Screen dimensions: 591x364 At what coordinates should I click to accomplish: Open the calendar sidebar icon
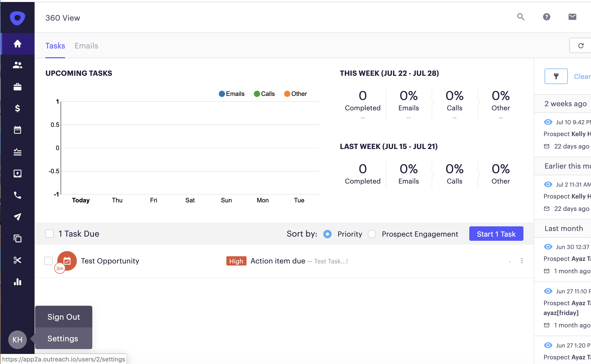point(17,130)
